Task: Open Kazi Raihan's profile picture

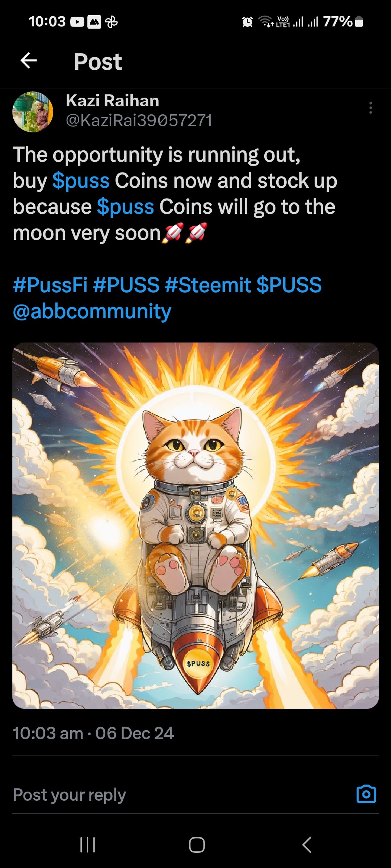Action: [33, 112]
